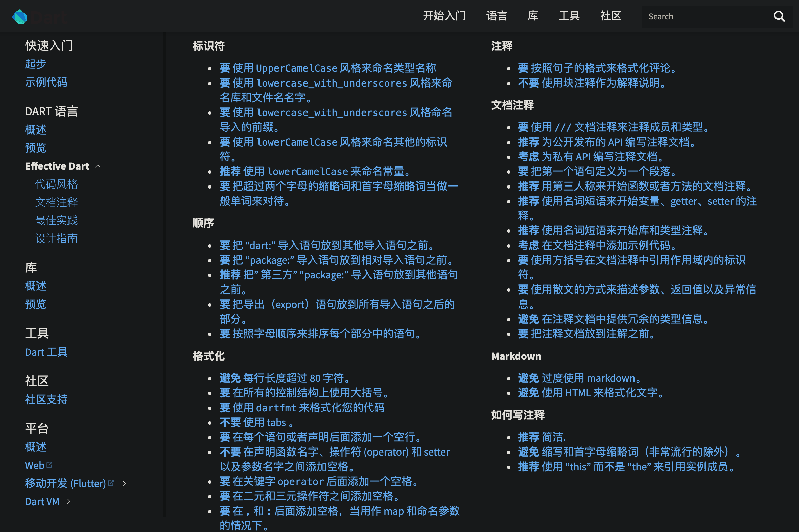This screenshot has height=532, width=799.
Task: Open the 社区 nav menu
Action: pos(610,16)
